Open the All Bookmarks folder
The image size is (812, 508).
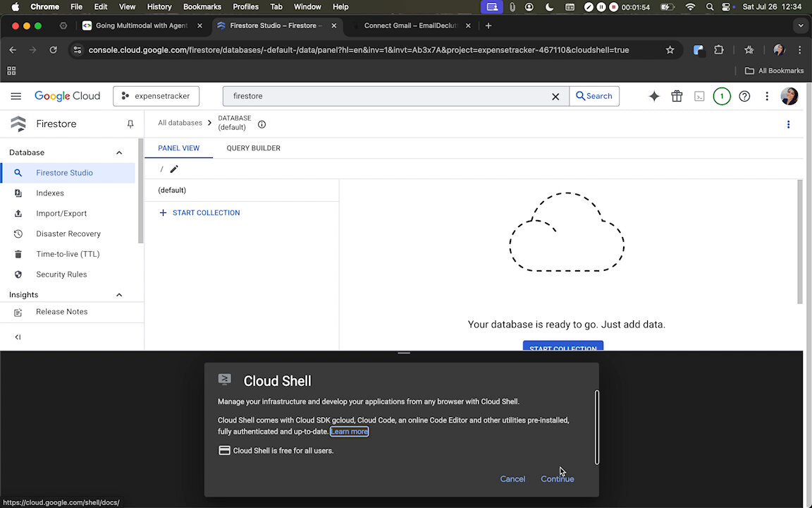coord(774,71)
